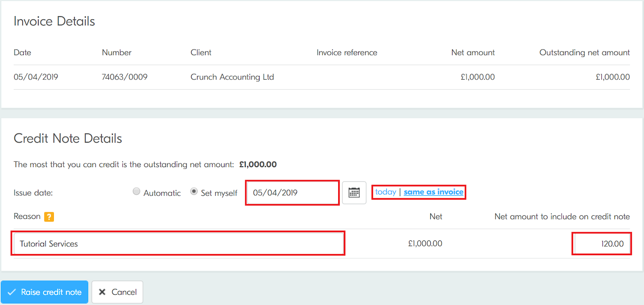Click the Outstanding net amount column header
The height and width of the screenshot is (305, 644).
(x=584, y=53)
